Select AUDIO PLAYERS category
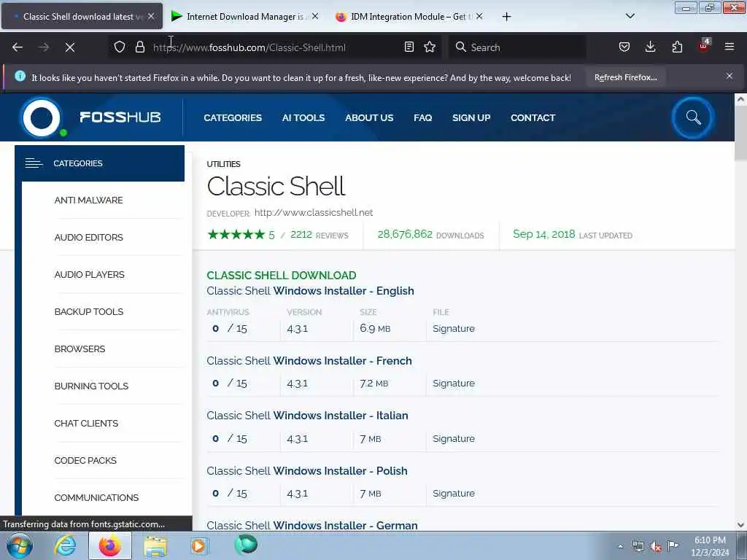Viewport: 747px width, 560px height. tap(89, 275)
